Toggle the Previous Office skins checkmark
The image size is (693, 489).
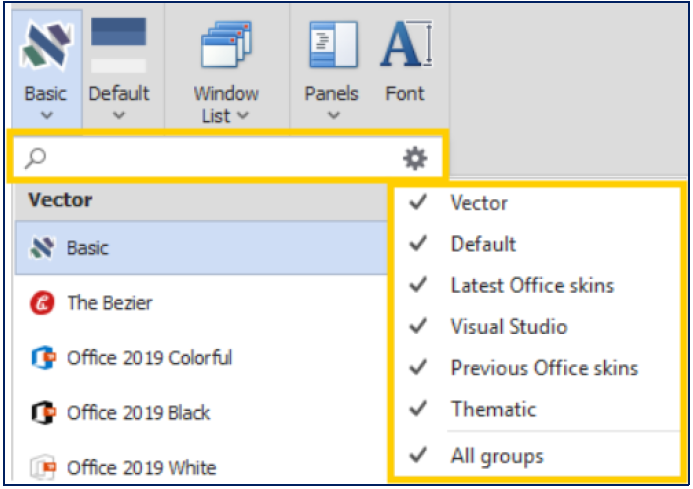pyautogui.click(x=418, y=367)
